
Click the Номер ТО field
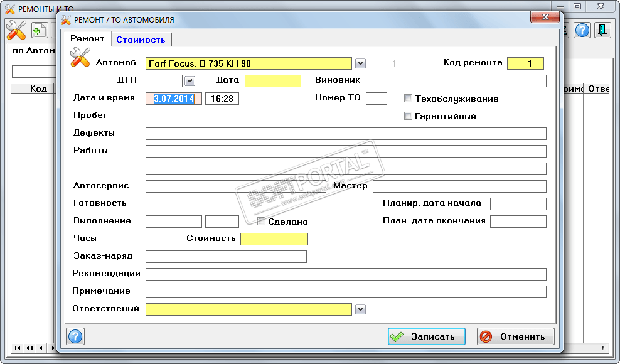[x=377, y=99]
